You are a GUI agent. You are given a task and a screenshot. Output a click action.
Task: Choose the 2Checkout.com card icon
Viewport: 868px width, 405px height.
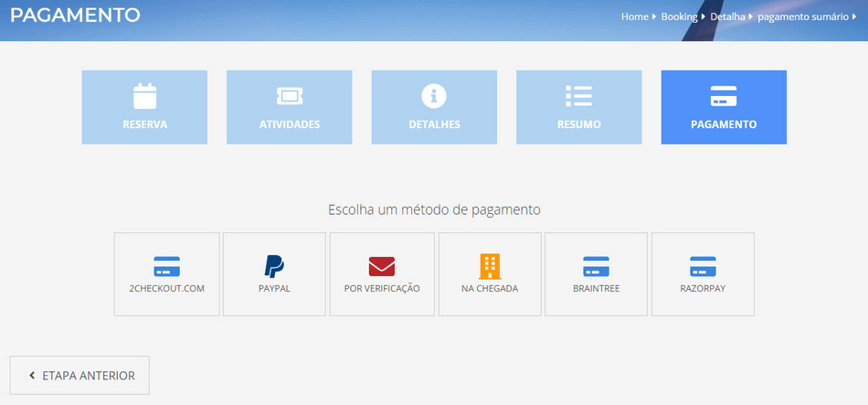167,266
